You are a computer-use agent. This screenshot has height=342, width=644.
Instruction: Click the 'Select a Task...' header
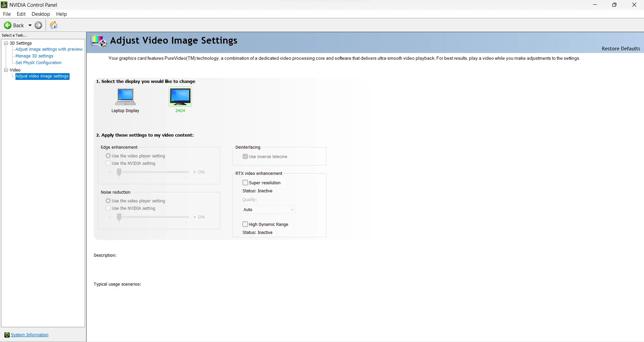coord(14,35)
